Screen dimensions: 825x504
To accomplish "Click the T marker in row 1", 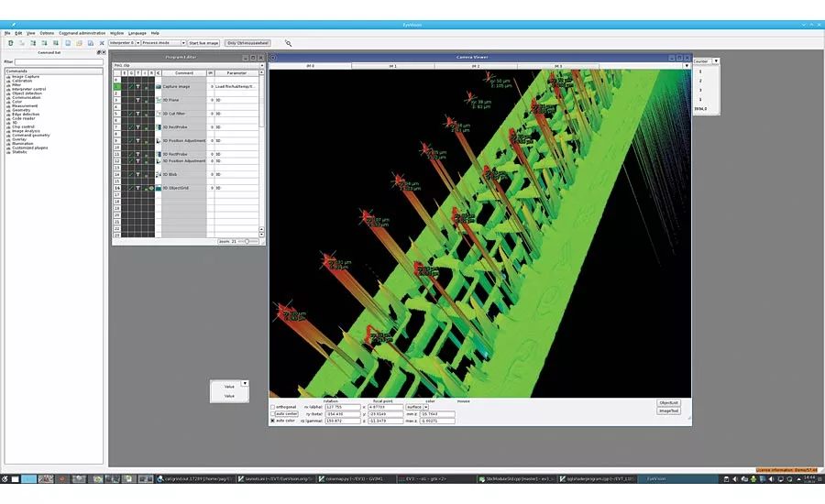I will (137, 86).
